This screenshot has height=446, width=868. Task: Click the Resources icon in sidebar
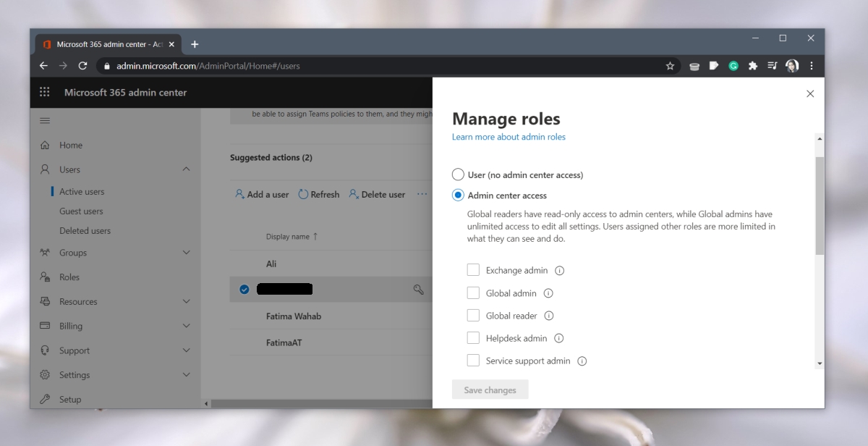tap(45, 302)
